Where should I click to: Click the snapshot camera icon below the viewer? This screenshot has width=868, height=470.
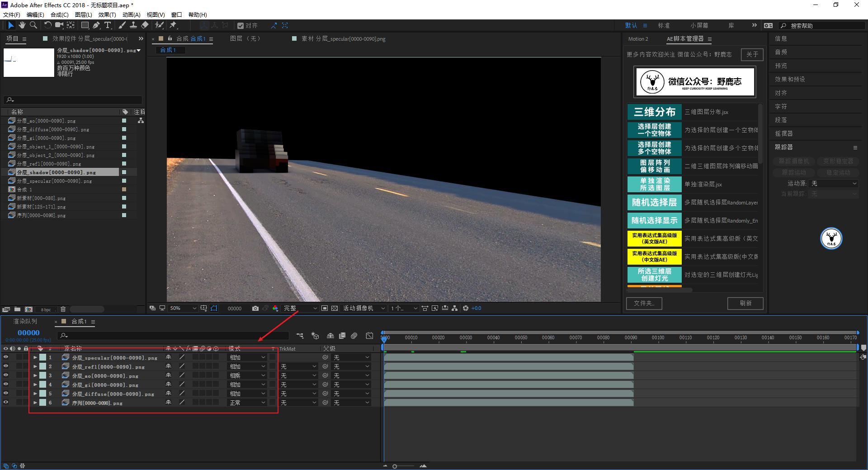[x=255, y=308]
